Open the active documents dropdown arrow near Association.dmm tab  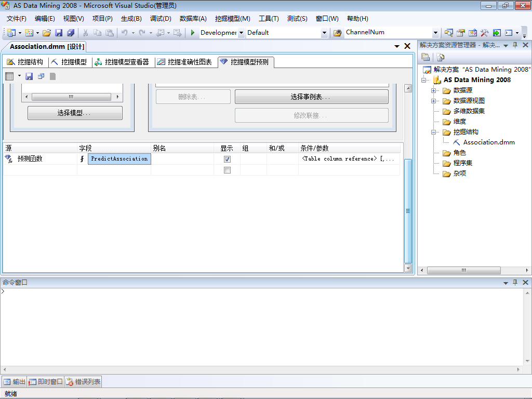click(x=396, y=46)
